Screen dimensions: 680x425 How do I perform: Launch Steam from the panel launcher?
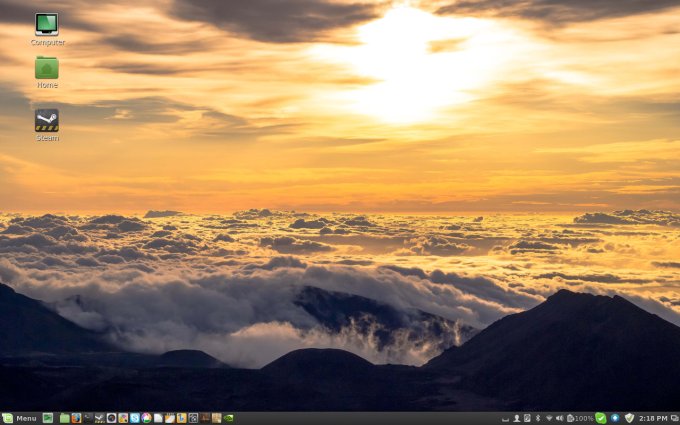tap(99, 418)
